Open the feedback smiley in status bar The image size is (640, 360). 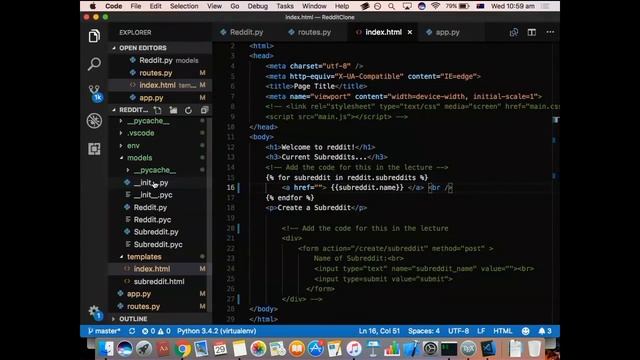point(525,331)
